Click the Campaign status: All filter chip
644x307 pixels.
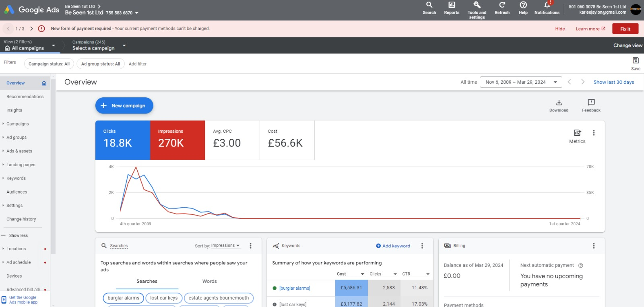tap(49, 64)
